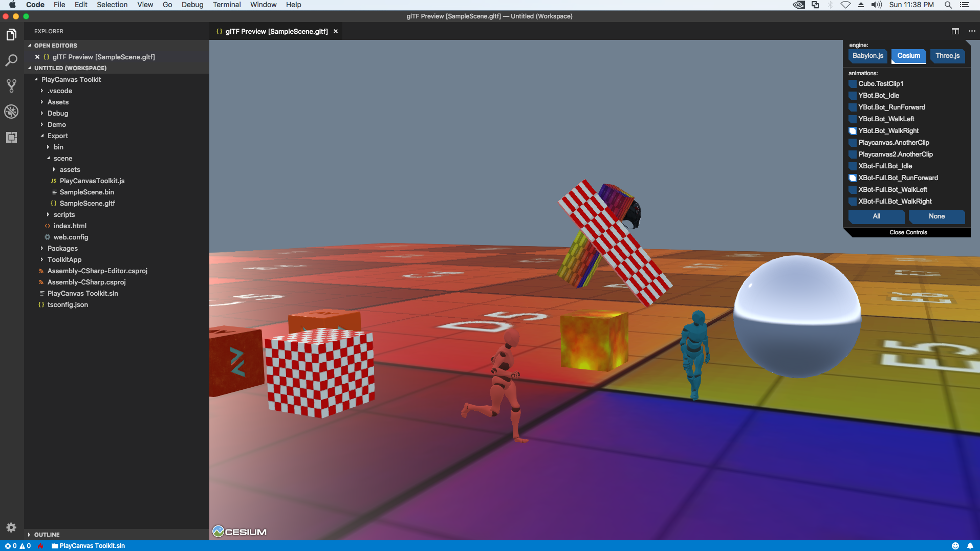Image resolution: width=980 pixels, height=551 pixels.
Task: Open the Extensions view
Action: 11,137
